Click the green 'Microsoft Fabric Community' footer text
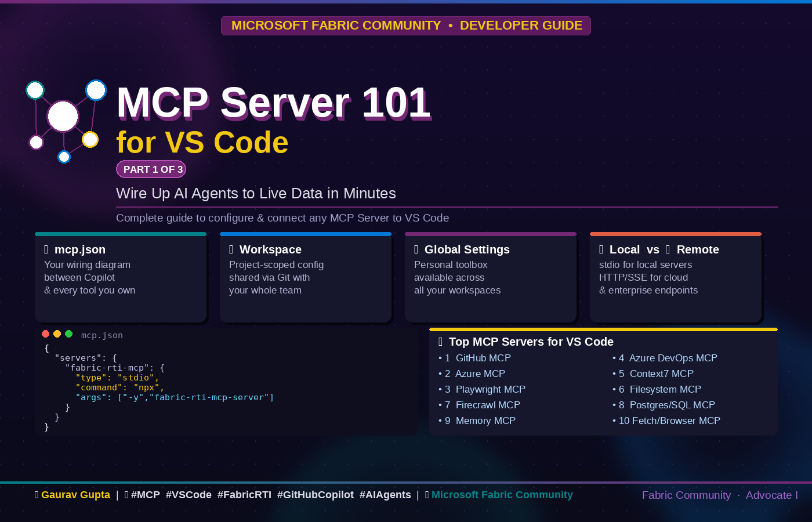This screenshot has width=812, height=522. (x=502, y=495)
